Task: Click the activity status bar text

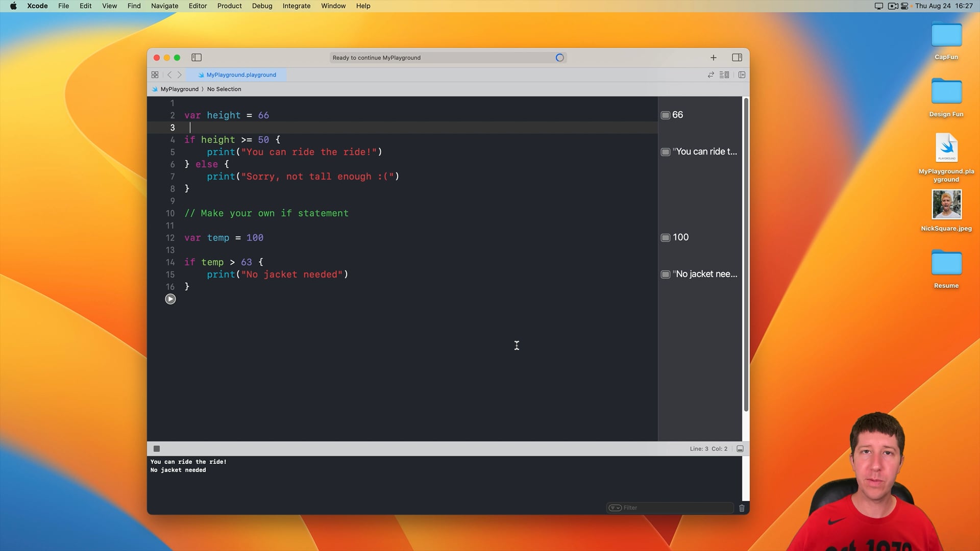Action: click(377, 58)
